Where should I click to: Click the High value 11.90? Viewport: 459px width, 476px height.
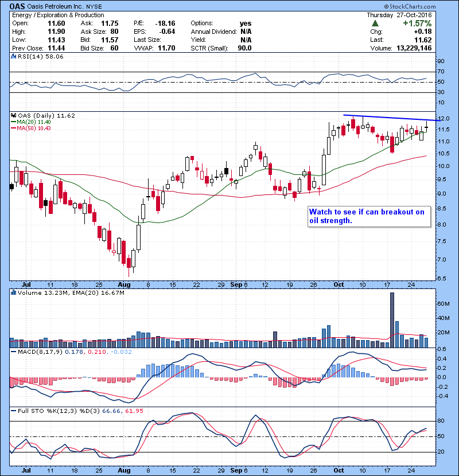click(56, 32)
